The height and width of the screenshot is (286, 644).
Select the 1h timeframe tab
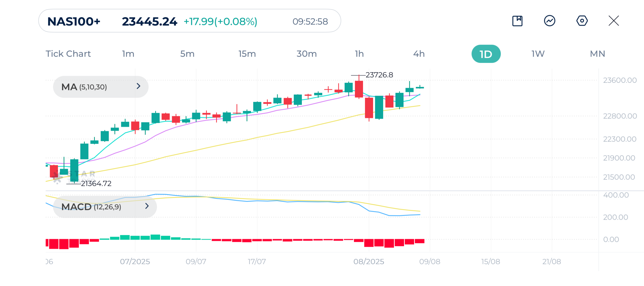click(x=359, y=54)
